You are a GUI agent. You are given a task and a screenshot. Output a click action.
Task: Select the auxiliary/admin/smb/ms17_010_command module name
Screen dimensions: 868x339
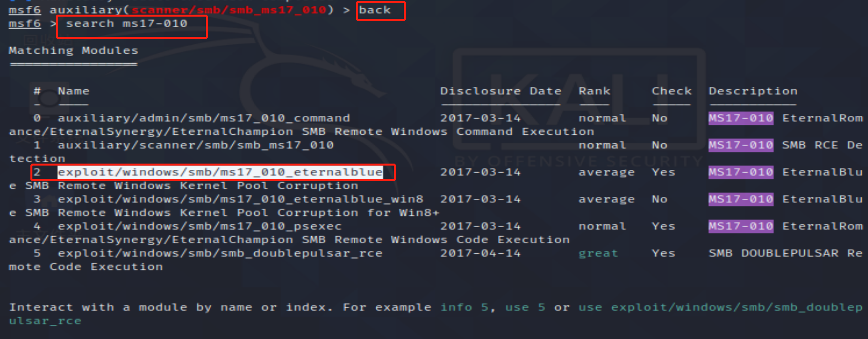pyautogui.click(x=204, y=118)
